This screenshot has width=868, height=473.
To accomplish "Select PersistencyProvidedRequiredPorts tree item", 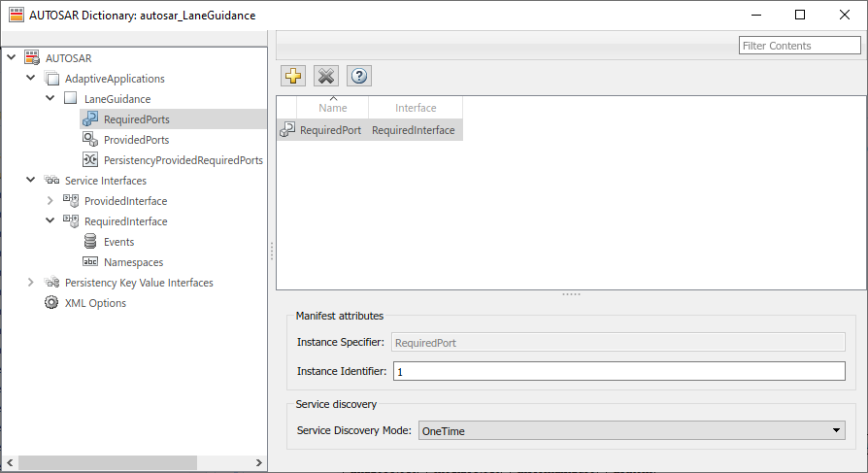I will pyautogui.click(x=184, y=160).
